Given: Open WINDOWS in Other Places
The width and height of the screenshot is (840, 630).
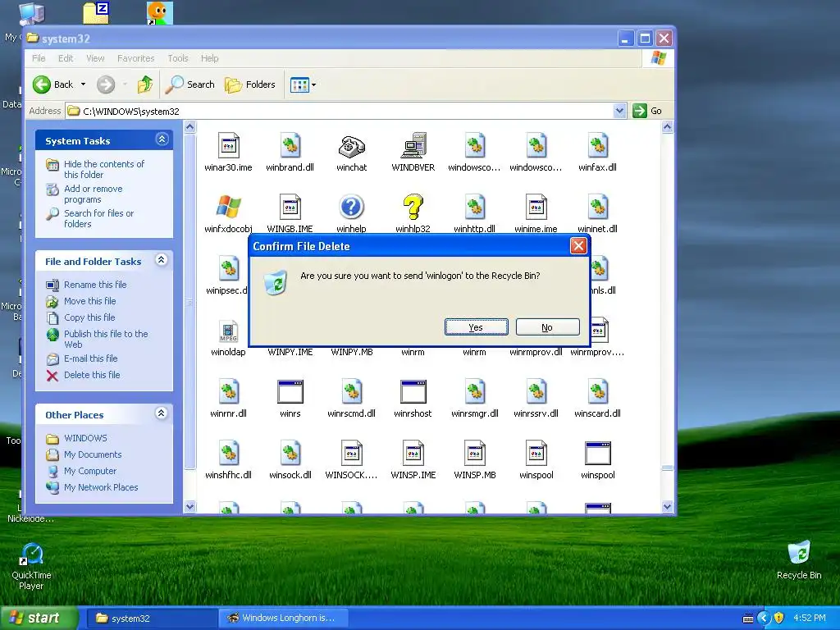Looking at the screenshot, I should pos(85,438).
